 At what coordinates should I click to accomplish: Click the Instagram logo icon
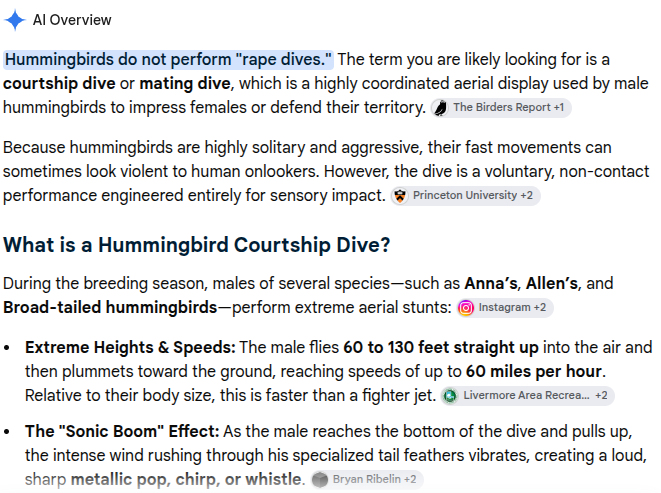[x=466, y=308]
